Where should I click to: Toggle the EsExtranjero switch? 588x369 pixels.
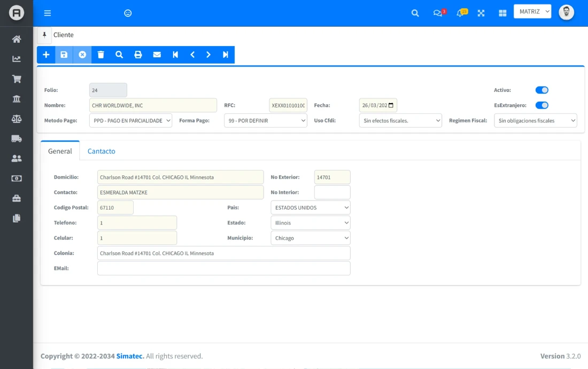(x=542, y=105)
